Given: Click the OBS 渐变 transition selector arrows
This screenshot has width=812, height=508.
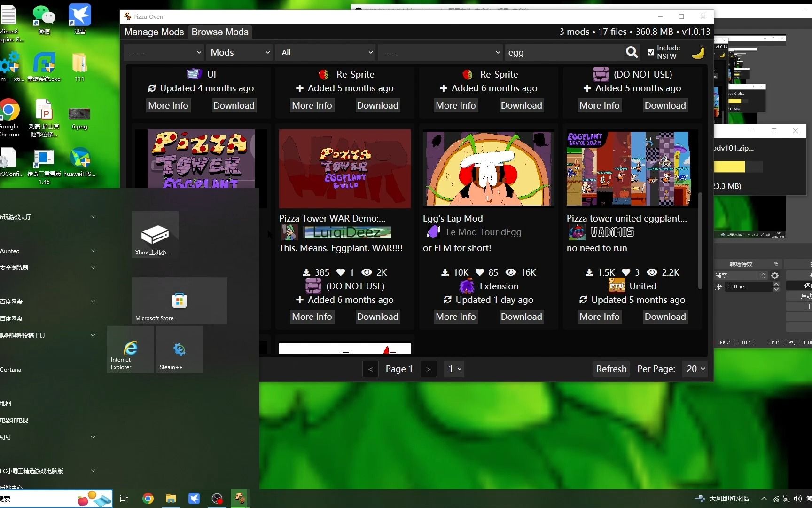Looking at the screenshot, I should tap(763, 276).
